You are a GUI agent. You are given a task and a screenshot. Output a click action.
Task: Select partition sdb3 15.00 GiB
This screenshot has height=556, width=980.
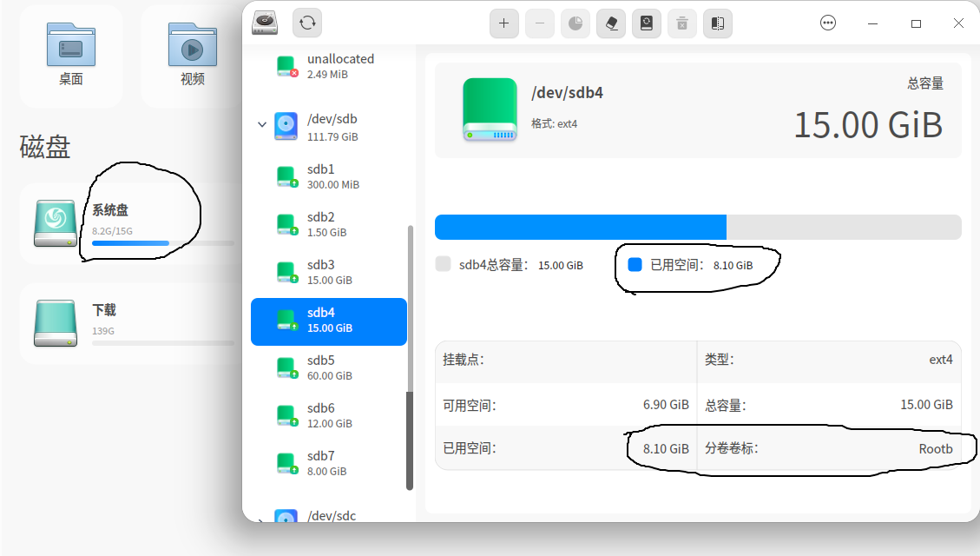point(329,272)
